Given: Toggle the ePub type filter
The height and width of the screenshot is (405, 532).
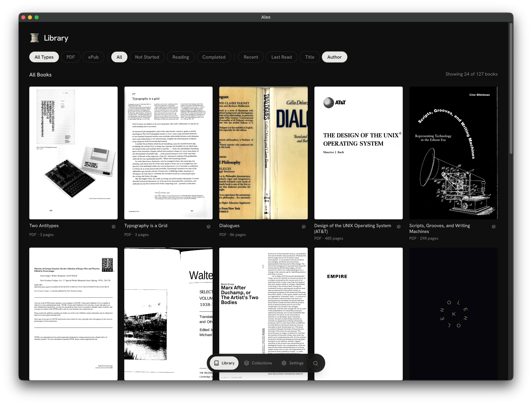Looking at the screenshot, I should tap(93, 57).
